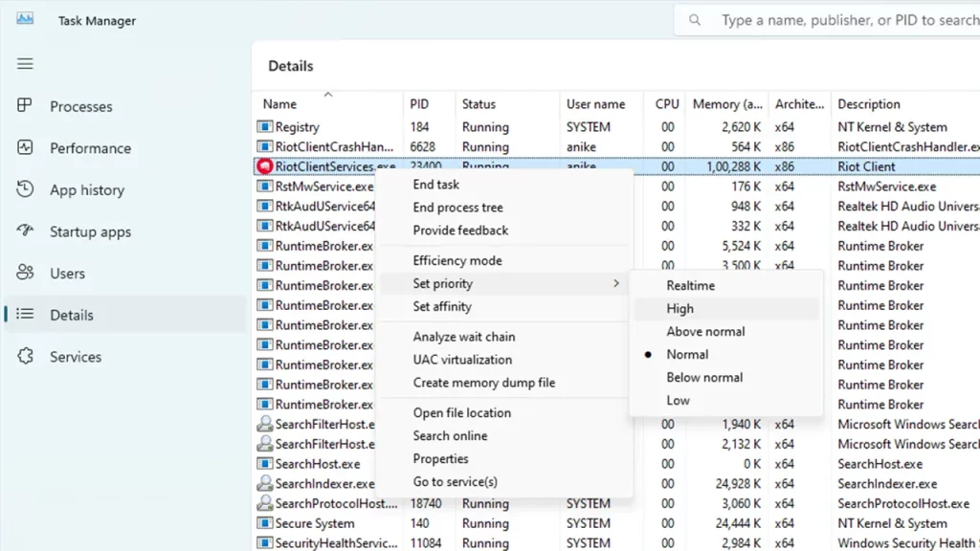This screenshot has width=980, height=551.
Task: Select the Riot Client description cell
Action: tap(866, 166)
